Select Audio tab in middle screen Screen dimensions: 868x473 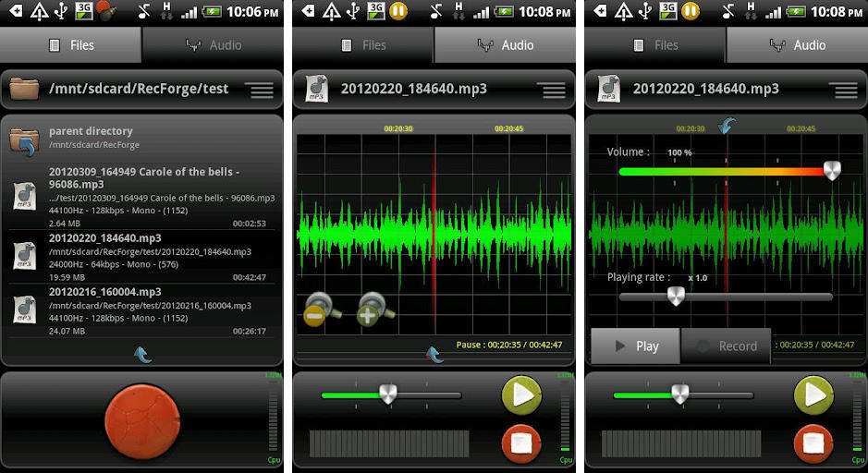tap(506, 45)
